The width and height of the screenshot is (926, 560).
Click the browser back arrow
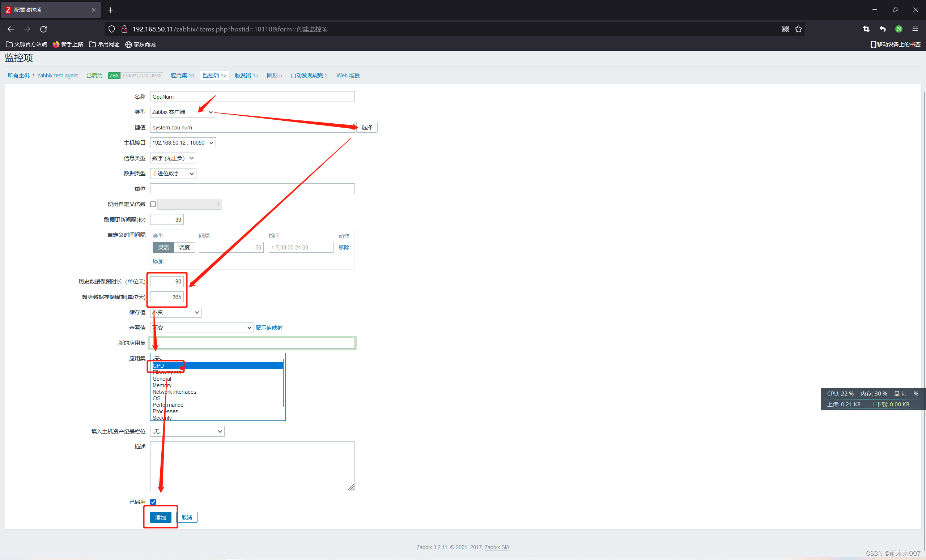tap(10, 29)
